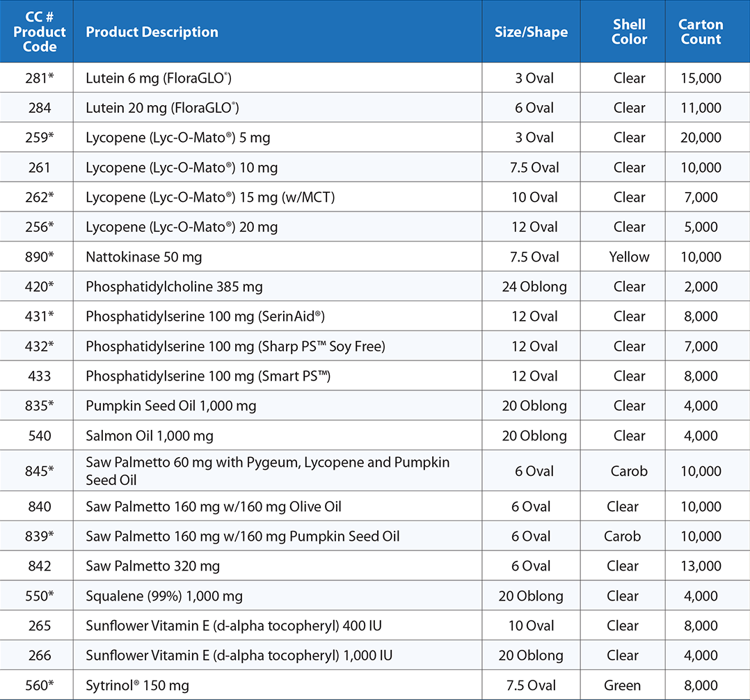The width and height of the screenshot is (750, 700).
Task: Click 'Saw Palmetto 160 mg w/160 mg Pumpkin Seed Oil'
Action: (243, 536)
